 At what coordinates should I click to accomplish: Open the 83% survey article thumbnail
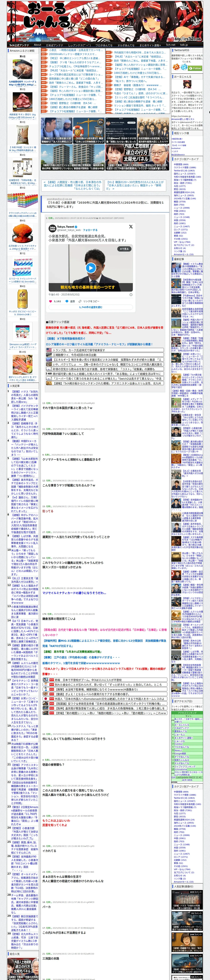coord(88,131)
